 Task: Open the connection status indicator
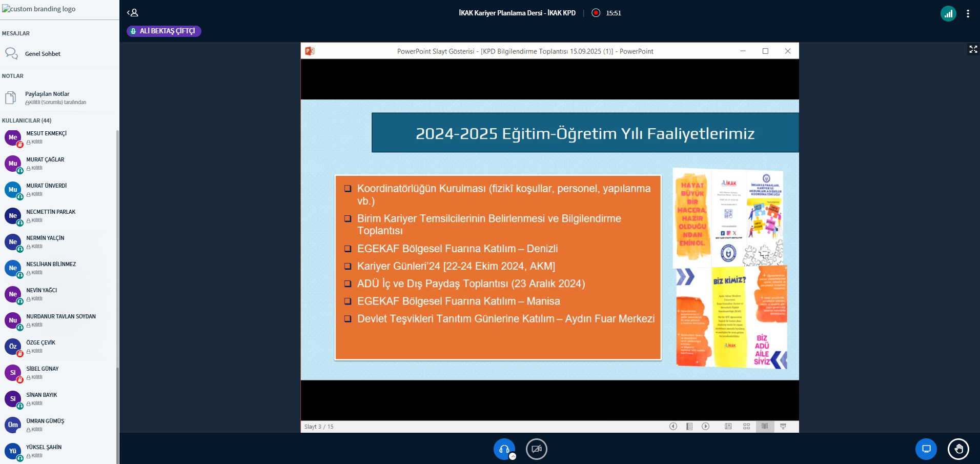tap(948, 14)
